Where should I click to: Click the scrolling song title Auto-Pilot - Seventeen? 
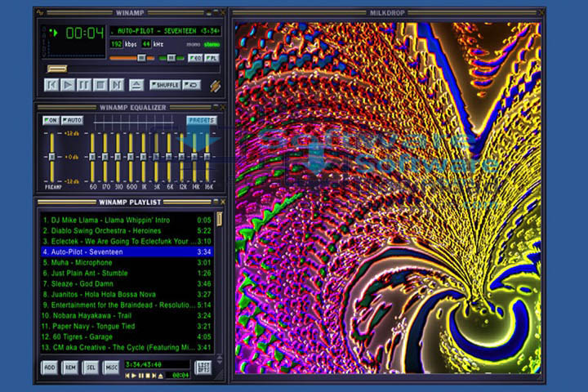pyautogui.click(x=165, y=31)
